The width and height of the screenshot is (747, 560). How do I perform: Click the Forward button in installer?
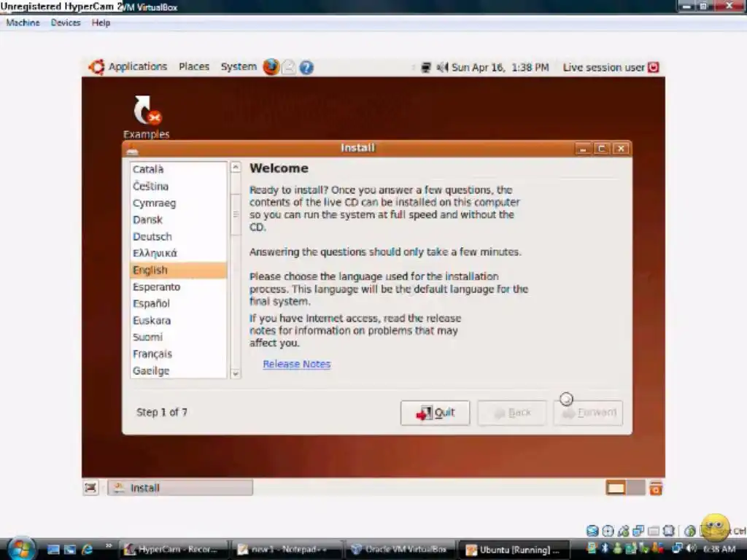(589, 413)
